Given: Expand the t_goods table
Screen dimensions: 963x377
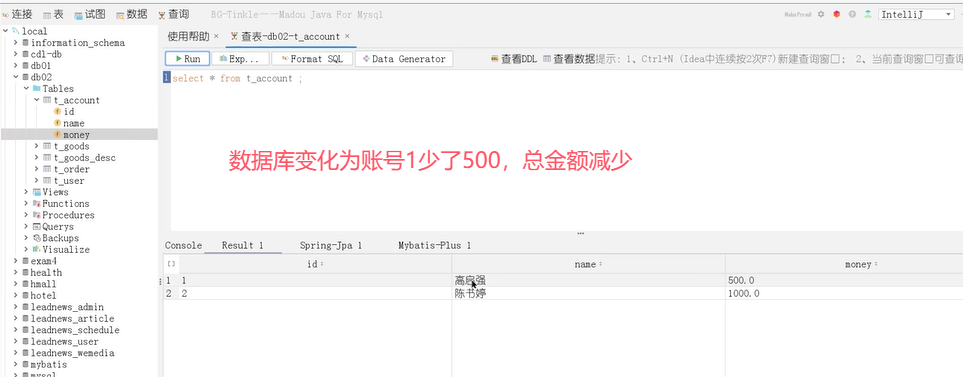Looking at the screenshot, I should pos(36,146).
